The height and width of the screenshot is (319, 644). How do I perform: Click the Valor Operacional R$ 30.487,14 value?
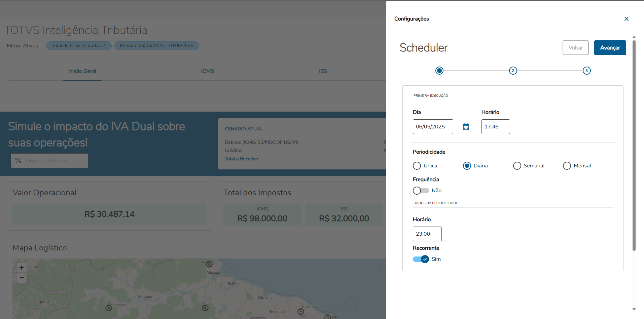(109, 214)
